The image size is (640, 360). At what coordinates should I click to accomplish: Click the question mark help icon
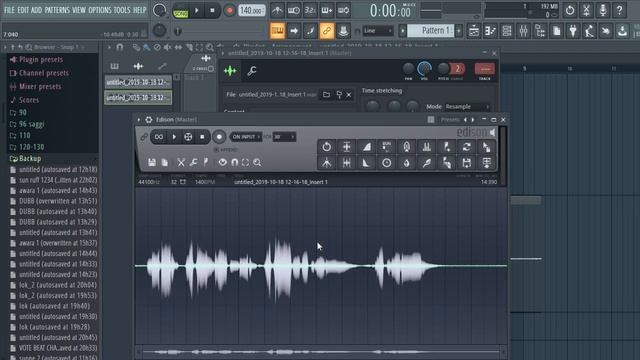[619, 10]
